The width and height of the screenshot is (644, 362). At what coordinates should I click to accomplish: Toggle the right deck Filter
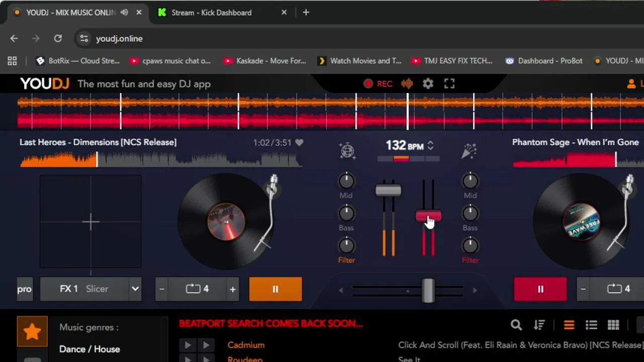pyautogui.click(x=470, y=260)
